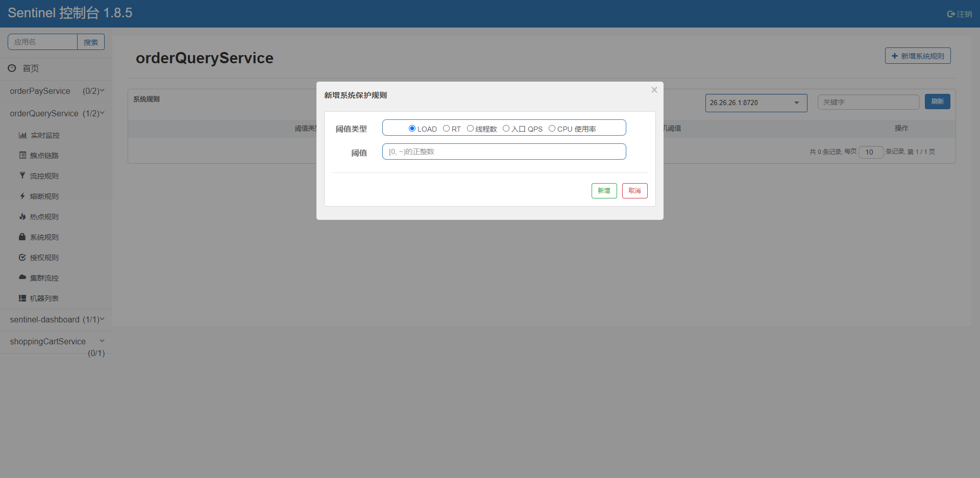Focus the 应用名 search input
This screenshot has height=478, width=980.
pos(42,42)
